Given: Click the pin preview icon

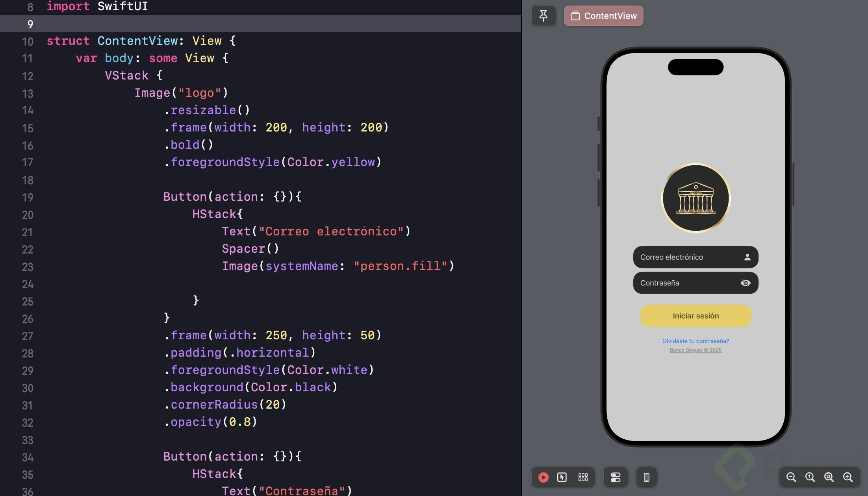Looking at the screenshot, I should point(543,16).
